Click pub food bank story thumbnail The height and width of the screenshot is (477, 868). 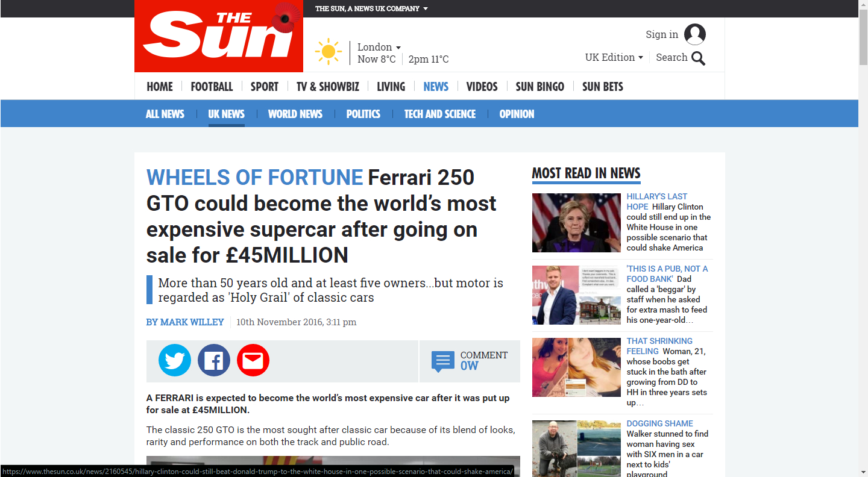[x=576, y=295]
